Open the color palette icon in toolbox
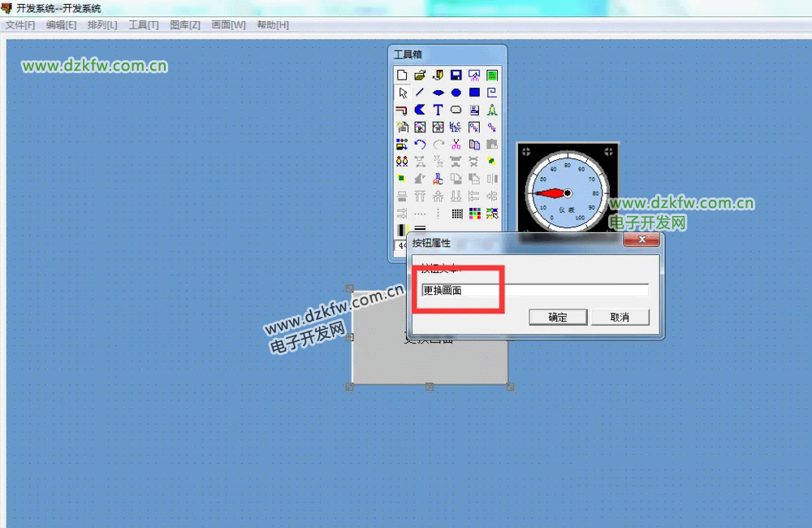This screenshot has height=528, width=812. [x=474, y=214]
